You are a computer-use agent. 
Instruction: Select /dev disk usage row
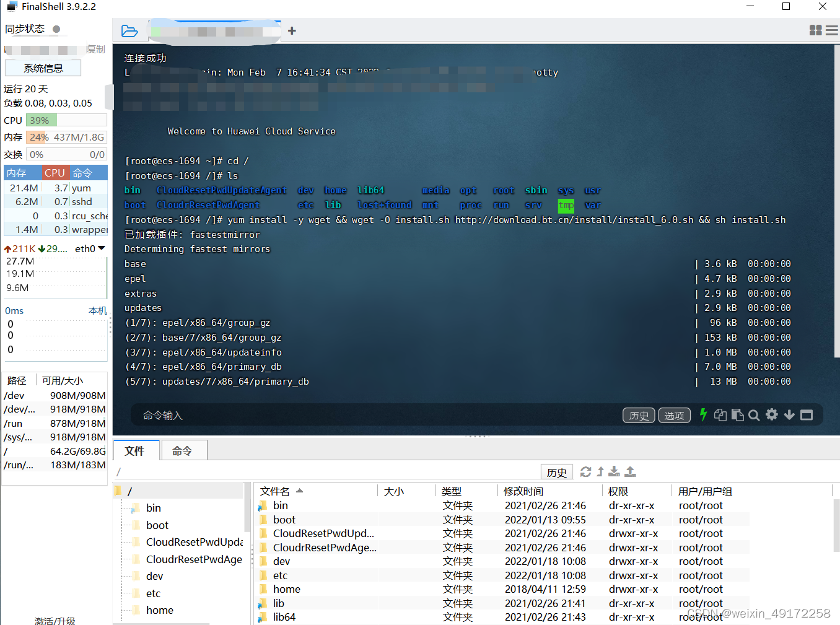click(55, 395)
